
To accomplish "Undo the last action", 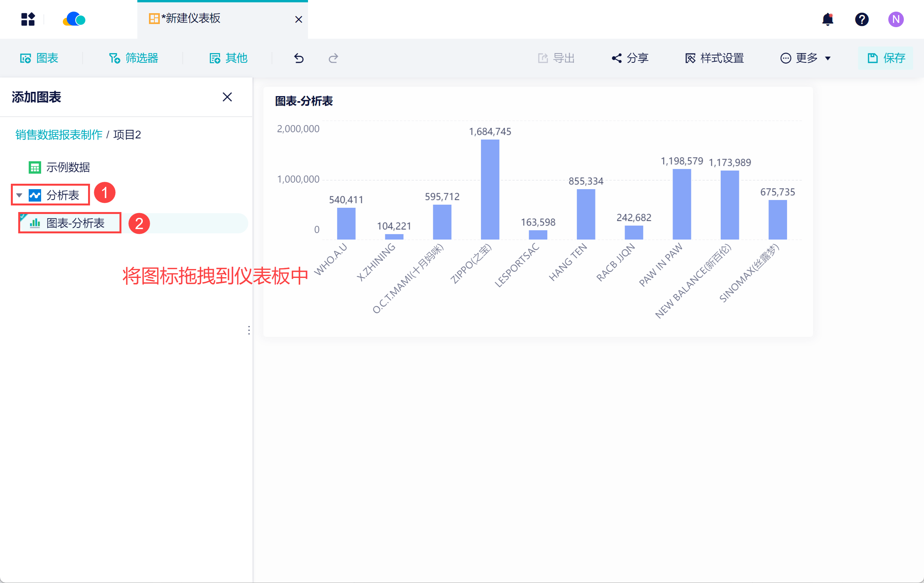I will (x=299, y=58).
